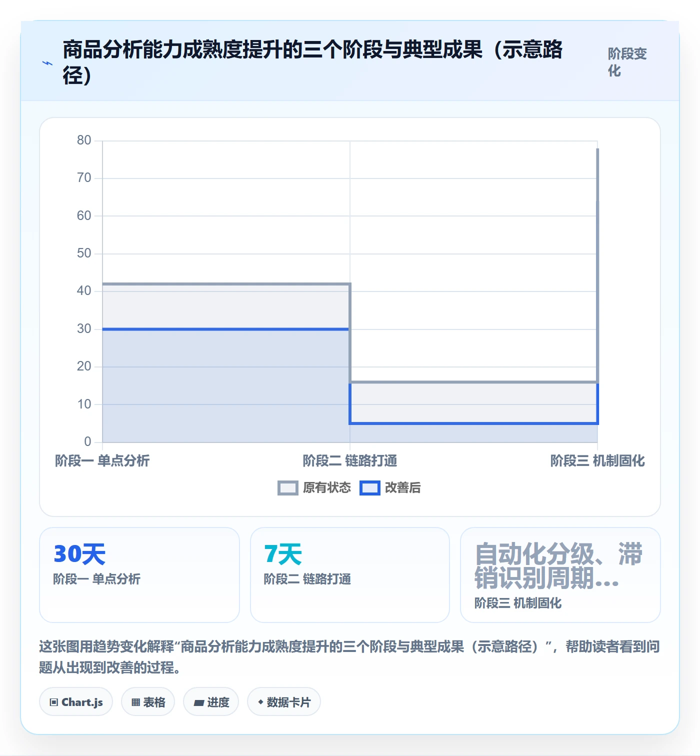Click the diamond icon in 数据卡片 tag
The image size is (700, 756).
(260, 702)
